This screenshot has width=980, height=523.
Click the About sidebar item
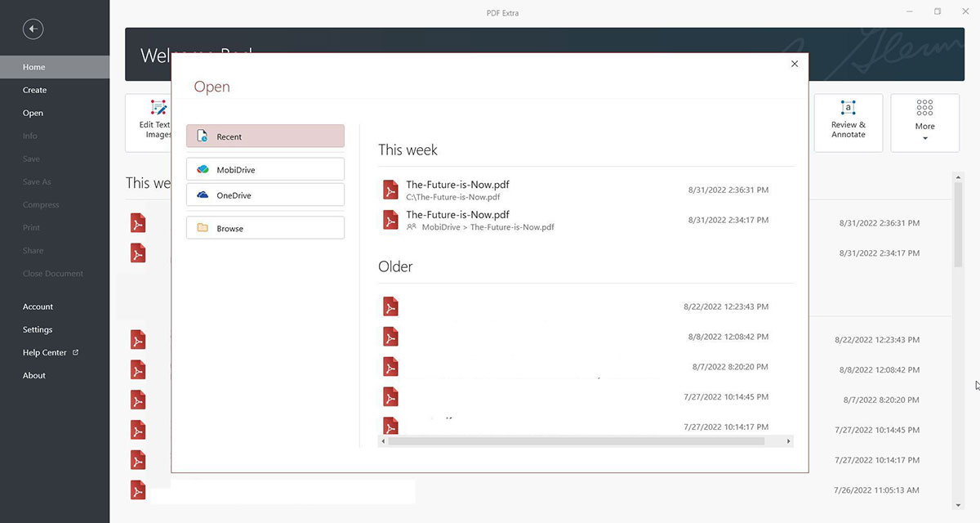34,375
